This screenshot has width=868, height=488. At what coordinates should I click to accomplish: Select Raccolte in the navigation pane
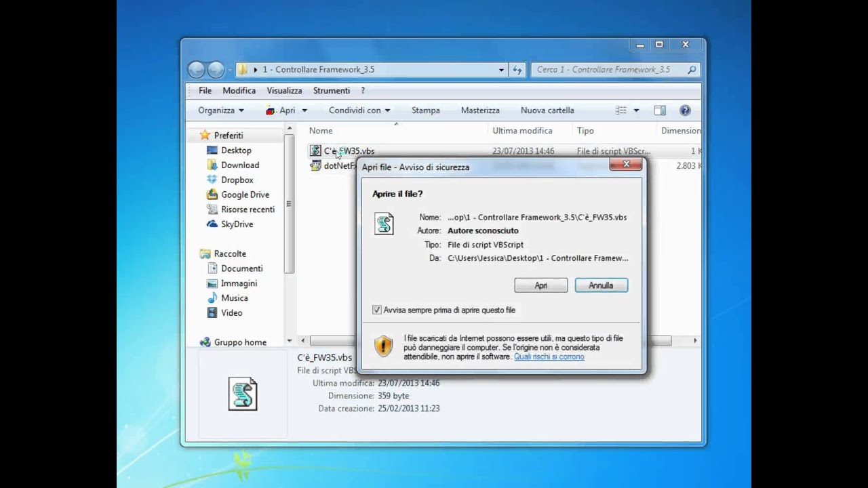(x=230, y=254)
